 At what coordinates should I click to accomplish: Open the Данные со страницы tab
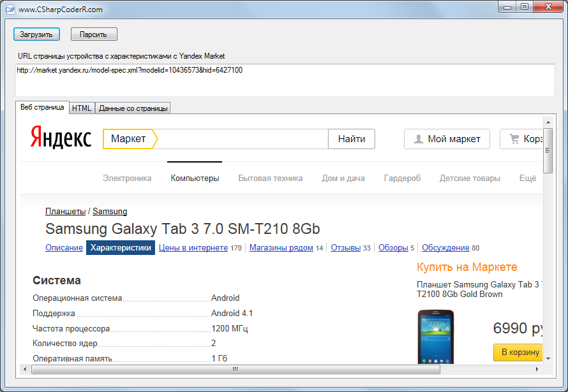click(x=133, y=108)
